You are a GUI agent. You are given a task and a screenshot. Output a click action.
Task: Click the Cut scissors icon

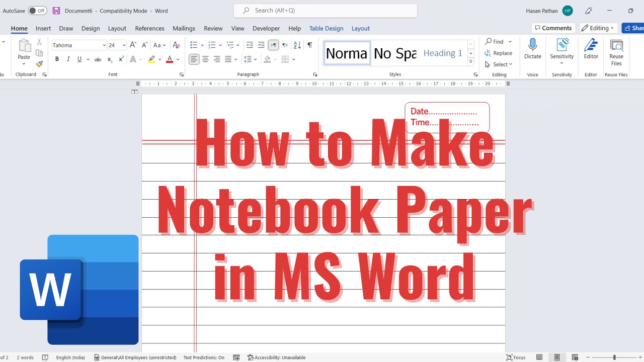pos(39,42)
